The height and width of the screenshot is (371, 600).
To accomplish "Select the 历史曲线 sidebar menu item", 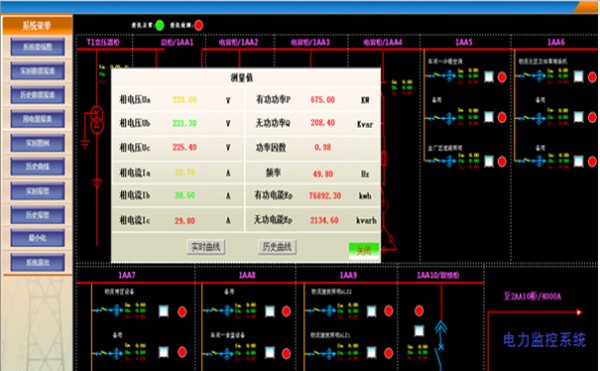I will click(38, 167).
